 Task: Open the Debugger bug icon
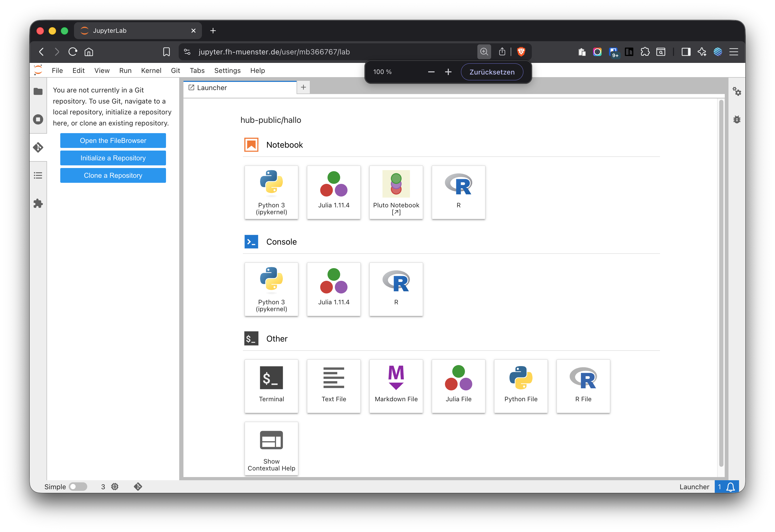click(x=737, y=119)
